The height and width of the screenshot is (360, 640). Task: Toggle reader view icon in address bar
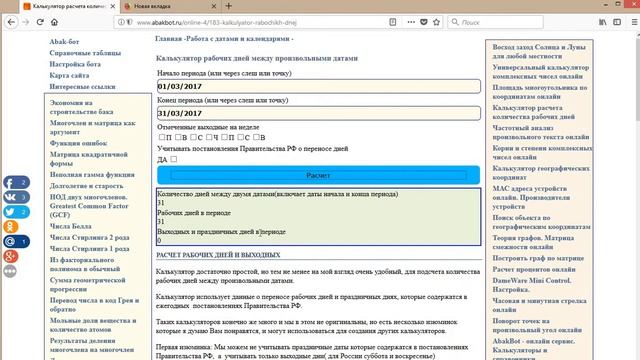click(x=393, y=22)
